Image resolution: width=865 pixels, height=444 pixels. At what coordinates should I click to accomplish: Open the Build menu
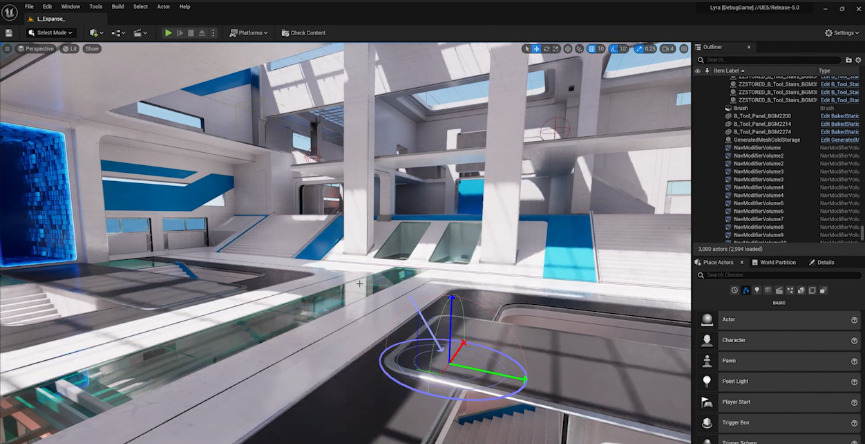[118, 7]
